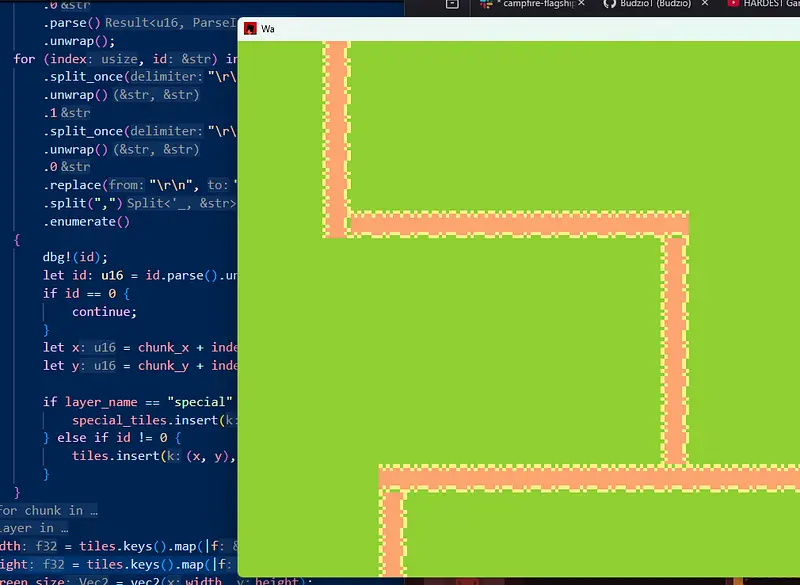Open the browser tab search box icon
Viewport: 800px width, 585px height.
click(x=452, y=5)
